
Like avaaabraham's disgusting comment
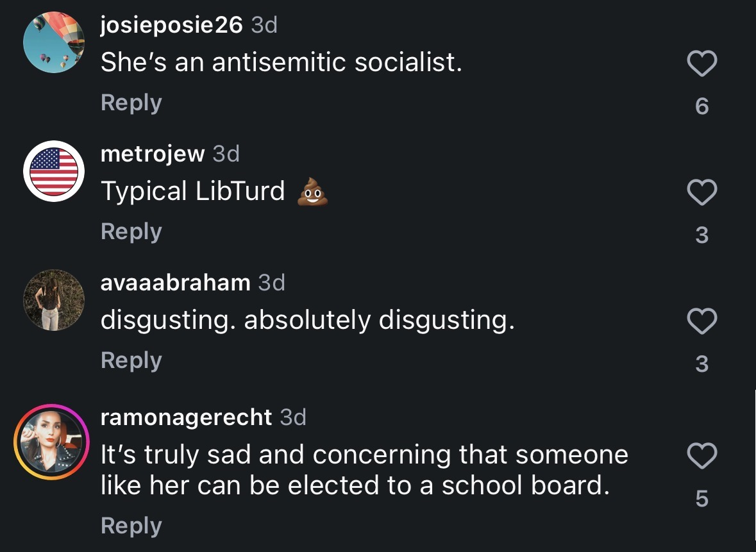tap(701, 321)
